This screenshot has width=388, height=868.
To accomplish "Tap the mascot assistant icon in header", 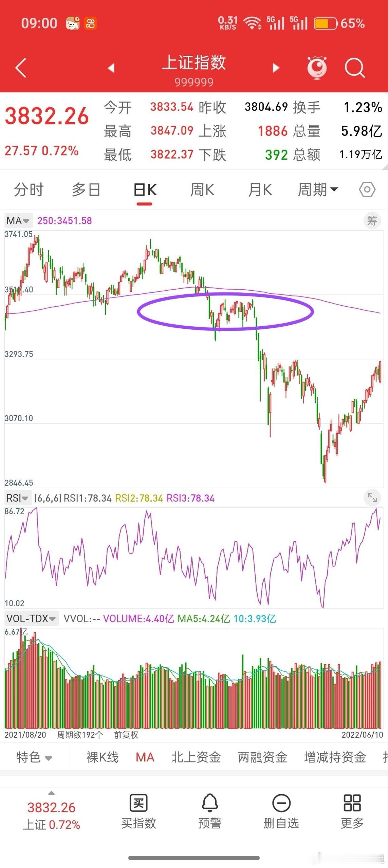I will [317, 68].
